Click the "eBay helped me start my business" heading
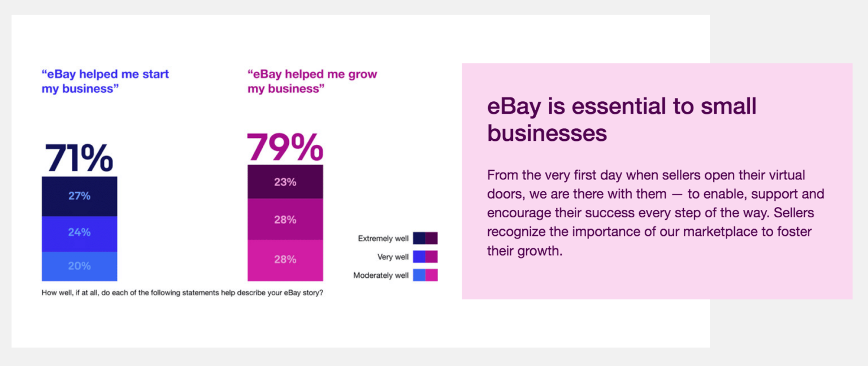Viewport: 868px width, 366px height. click(105, 81)
